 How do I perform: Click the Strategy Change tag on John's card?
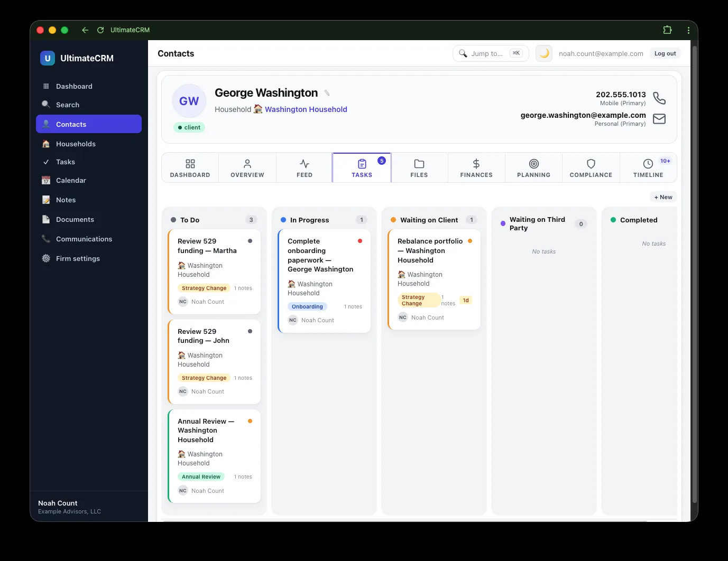[x=204, y=378]
